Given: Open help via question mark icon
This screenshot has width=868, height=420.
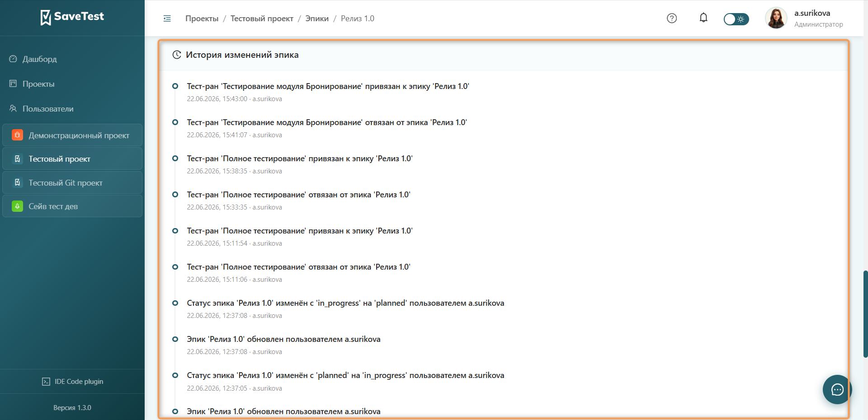Looking at the screenshot, I should 672,18.
